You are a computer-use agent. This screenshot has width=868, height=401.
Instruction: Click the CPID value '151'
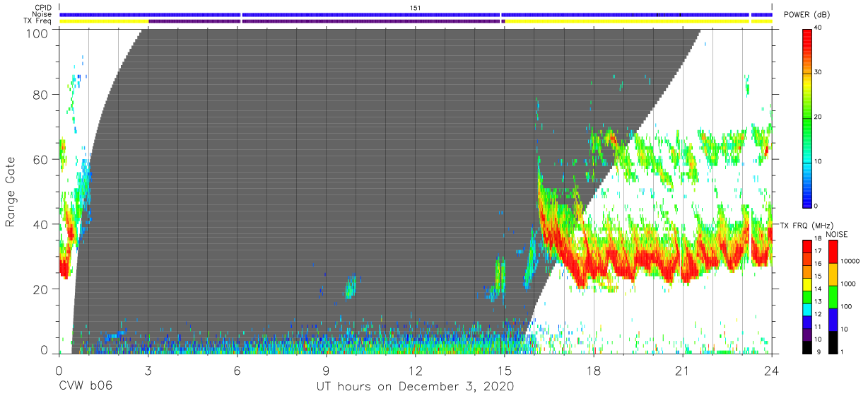coord(416,8)
